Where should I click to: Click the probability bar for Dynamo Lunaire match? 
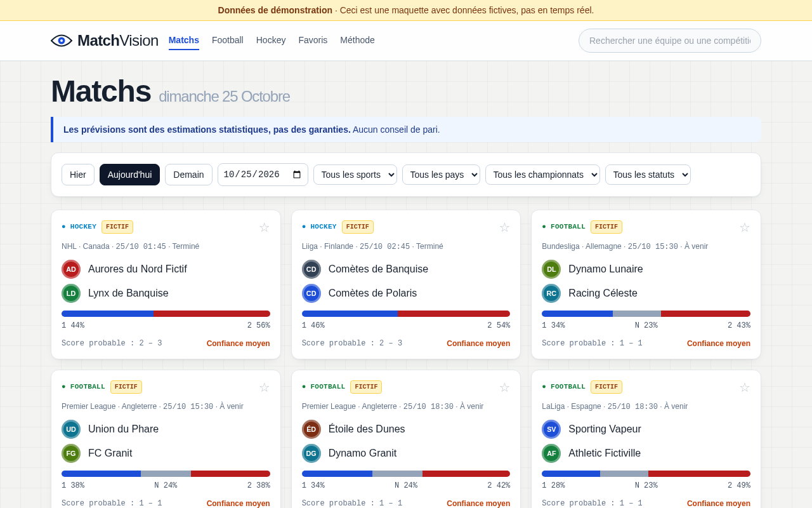646,314
